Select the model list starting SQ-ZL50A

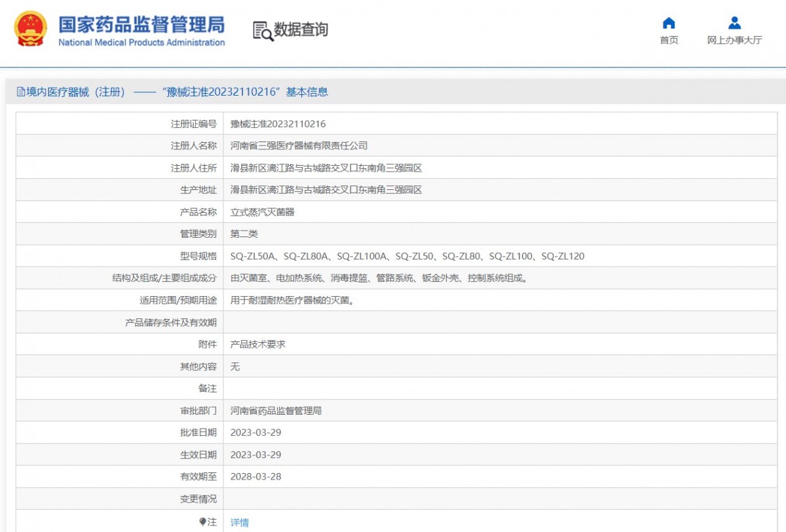click(x=407, y=256)
